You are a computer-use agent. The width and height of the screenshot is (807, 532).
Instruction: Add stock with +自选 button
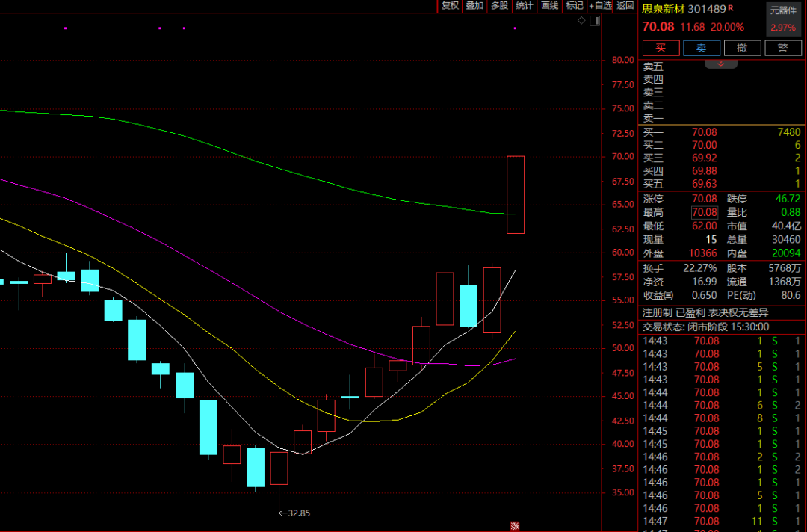click(x=601, y=6)
